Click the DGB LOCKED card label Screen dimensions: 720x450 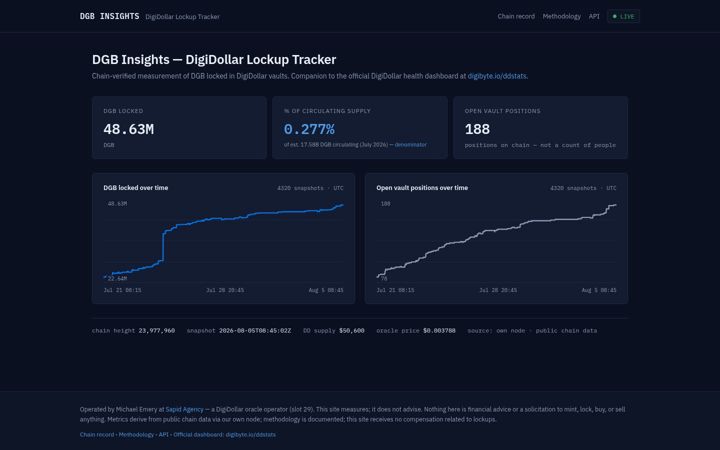(x=123, y=111)
